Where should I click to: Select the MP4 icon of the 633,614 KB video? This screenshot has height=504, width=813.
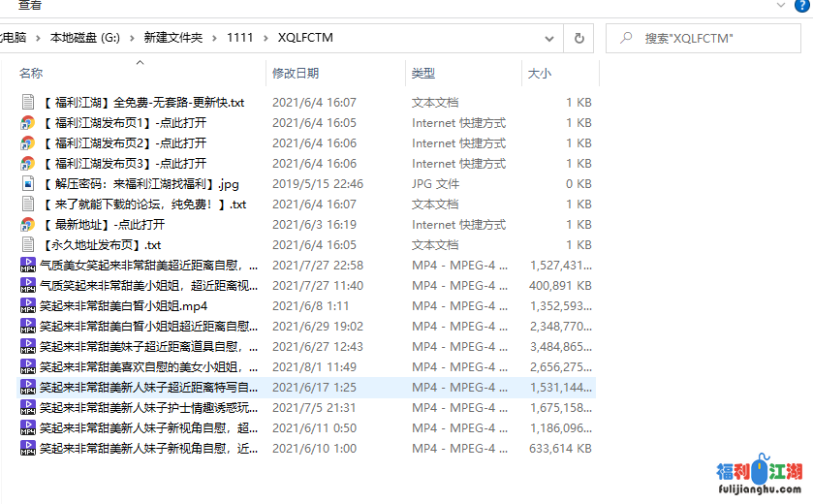click(x=28, y=449)
